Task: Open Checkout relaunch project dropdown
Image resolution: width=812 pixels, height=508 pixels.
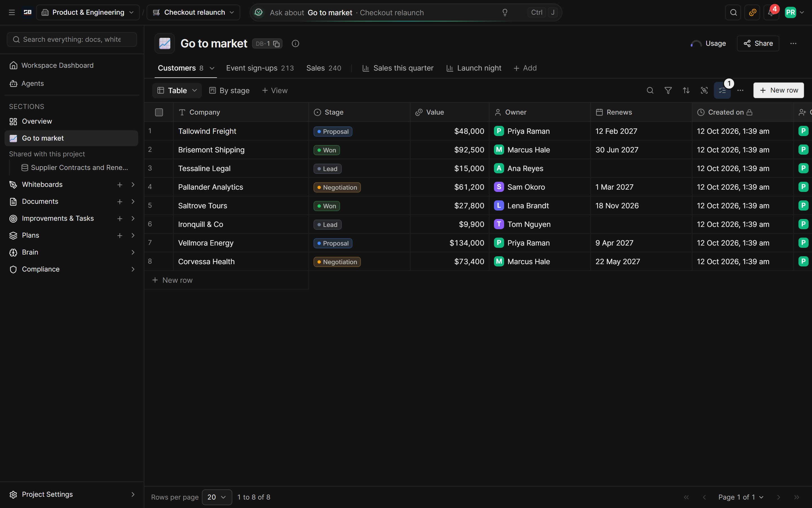Action: 194,12
